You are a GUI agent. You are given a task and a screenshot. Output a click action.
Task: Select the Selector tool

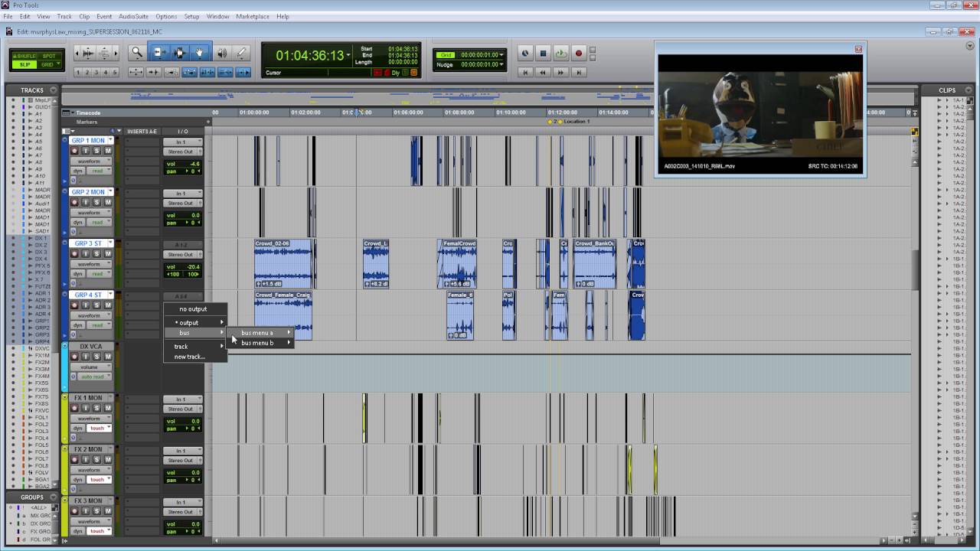[x=180, y=53]
